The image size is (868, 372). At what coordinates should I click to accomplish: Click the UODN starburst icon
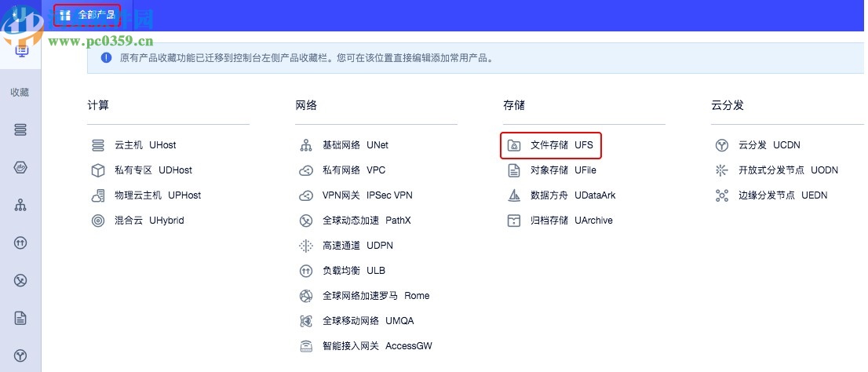(x=721, y=170)
